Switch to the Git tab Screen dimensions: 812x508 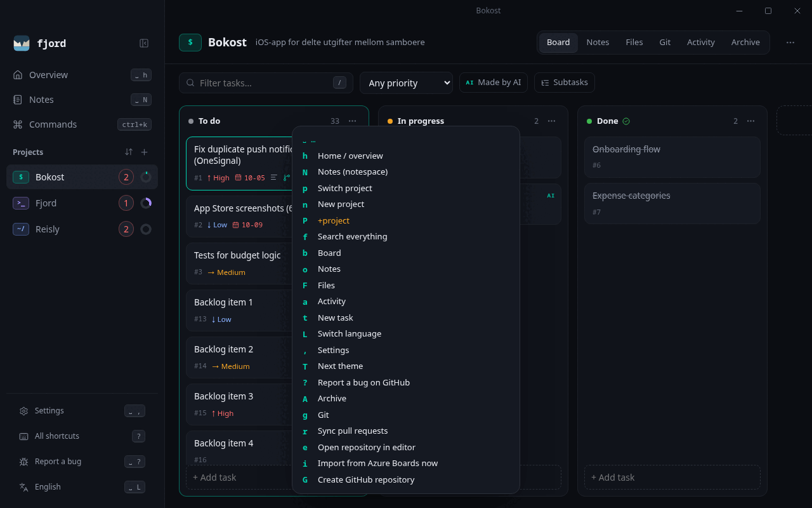[x=665, y=43]
